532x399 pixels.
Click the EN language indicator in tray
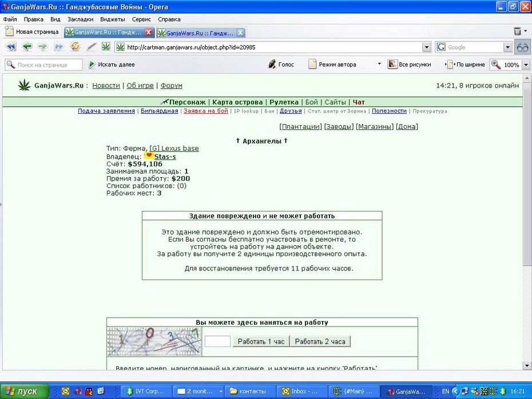(446, 391)
